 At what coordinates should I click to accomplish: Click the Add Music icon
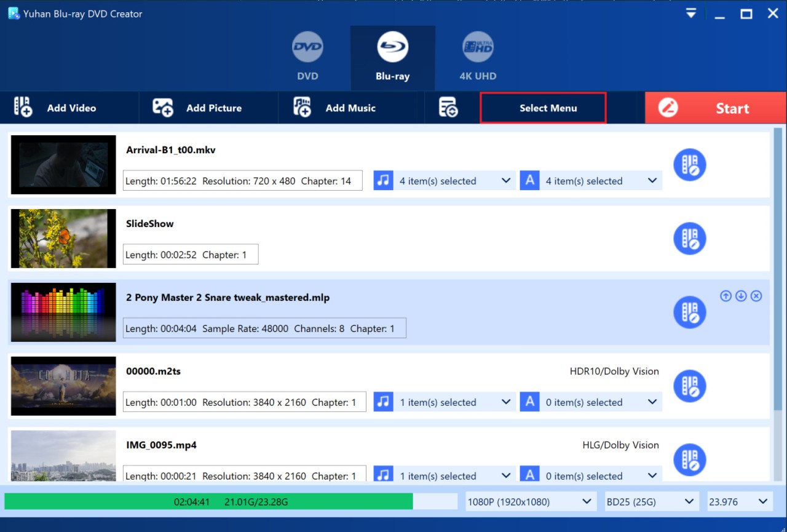pyautogui.click(x=302, y=108)
